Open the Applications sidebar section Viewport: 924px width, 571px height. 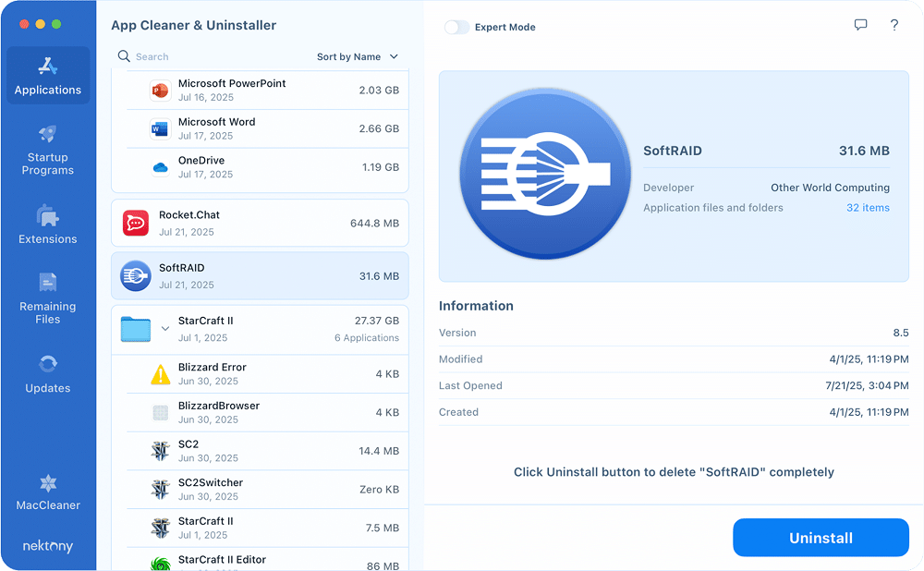point(48,76)
